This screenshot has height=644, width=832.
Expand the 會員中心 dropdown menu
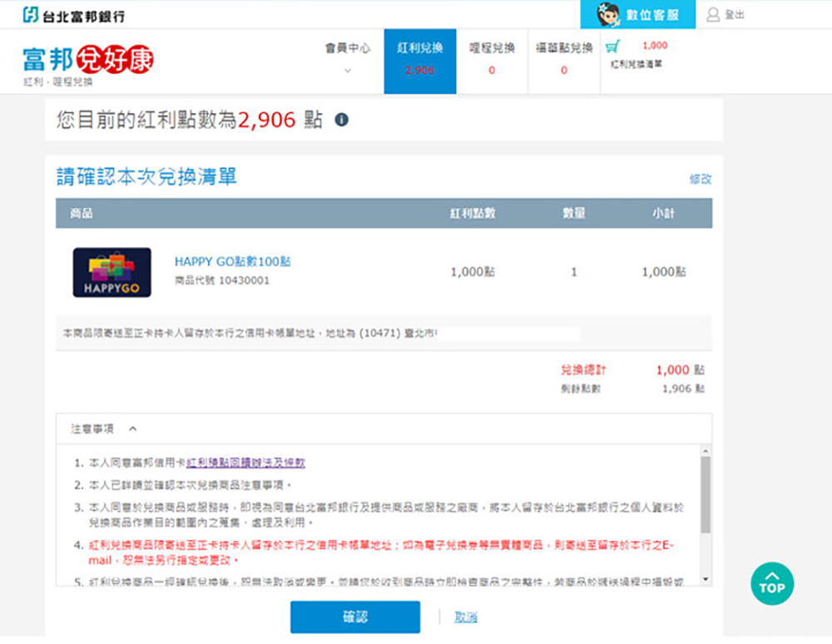click(348, 61)
